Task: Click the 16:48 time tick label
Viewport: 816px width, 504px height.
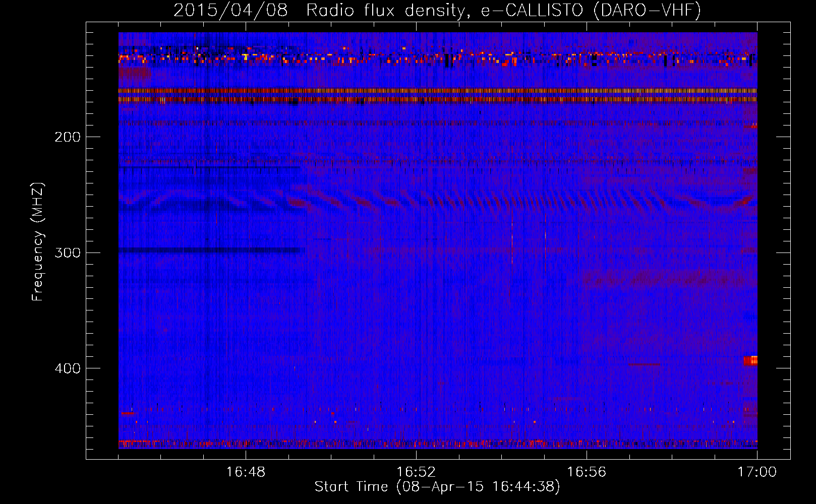Action: [246, 472]
